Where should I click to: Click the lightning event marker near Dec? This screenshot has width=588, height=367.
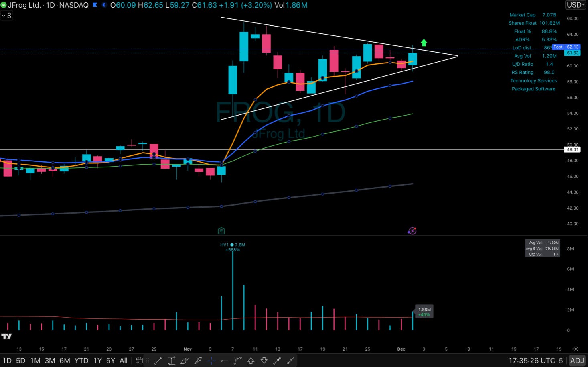point(412,231)
